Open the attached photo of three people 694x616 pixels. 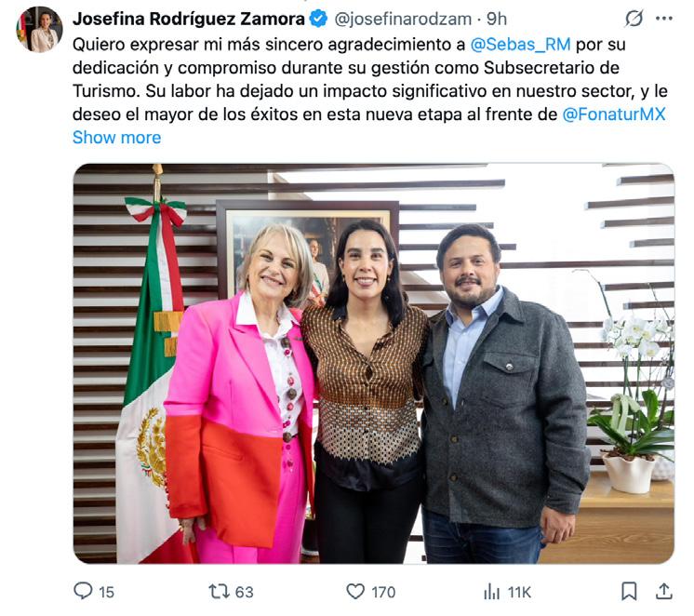pos(374,364)
